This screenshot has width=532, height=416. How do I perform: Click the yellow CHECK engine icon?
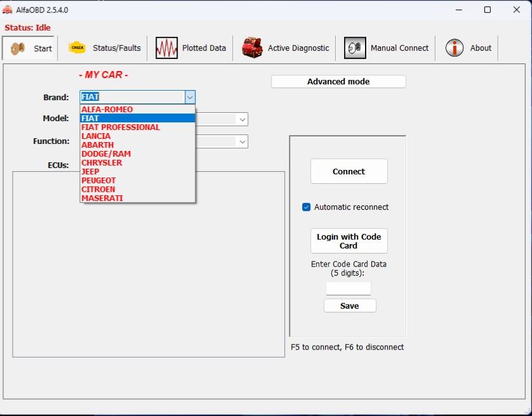pyautogui.click(x=77, y=48)
